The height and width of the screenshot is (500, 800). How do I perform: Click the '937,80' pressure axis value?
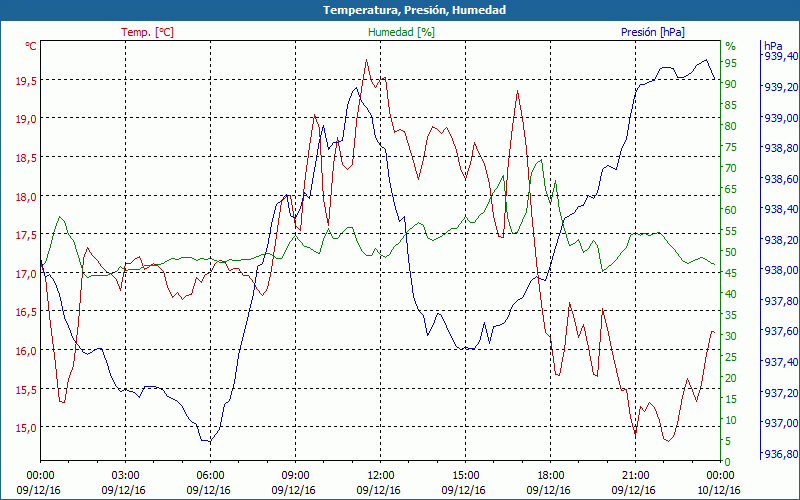click(x=781, y=302)
